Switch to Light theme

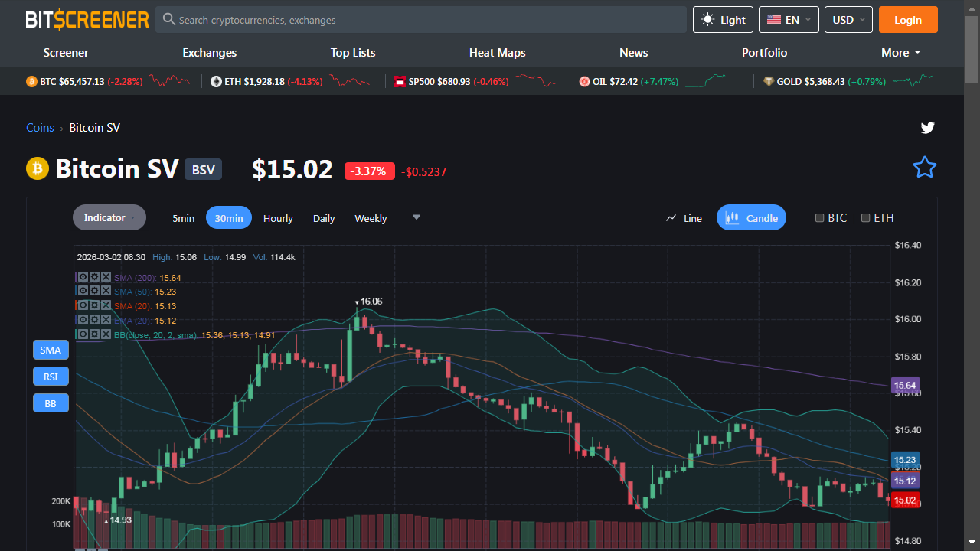click(724, 20)
